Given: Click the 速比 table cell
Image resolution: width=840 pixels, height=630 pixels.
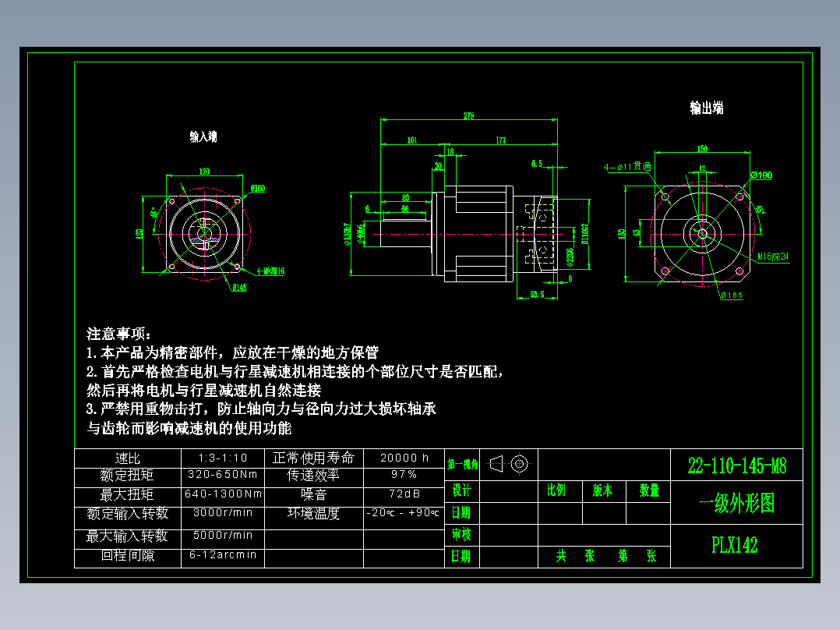Looking at the screenshot, I should coord(126,458).
